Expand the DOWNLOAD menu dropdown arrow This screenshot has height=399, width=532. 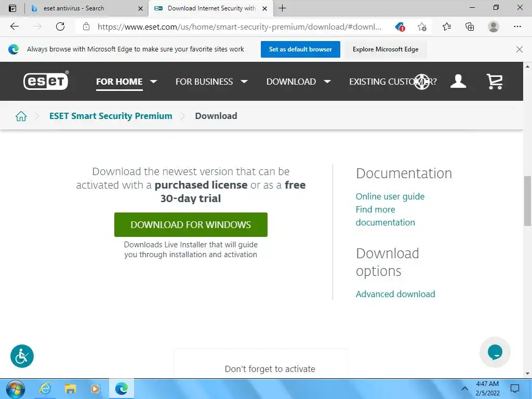[327, 82]
